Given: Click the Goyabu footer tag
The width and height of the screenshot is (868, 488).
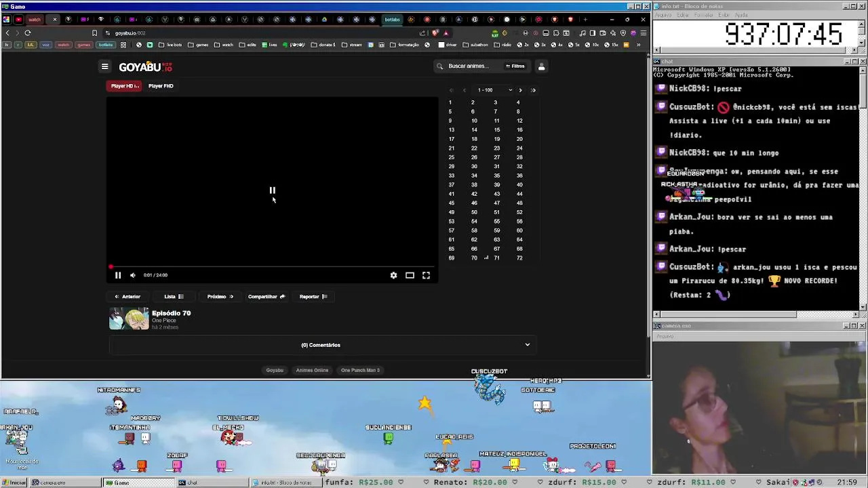Looking at the screenshot, I should tap(275, 370).
